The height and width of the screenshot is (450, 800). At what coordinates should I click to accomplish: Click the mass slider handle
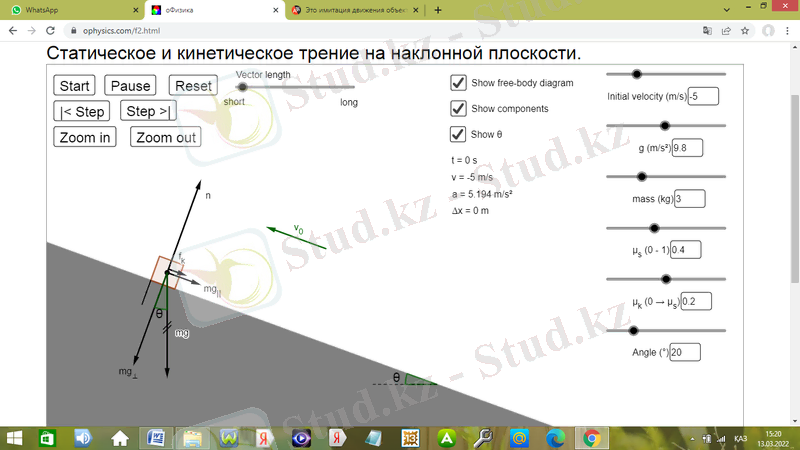[642, 177]
